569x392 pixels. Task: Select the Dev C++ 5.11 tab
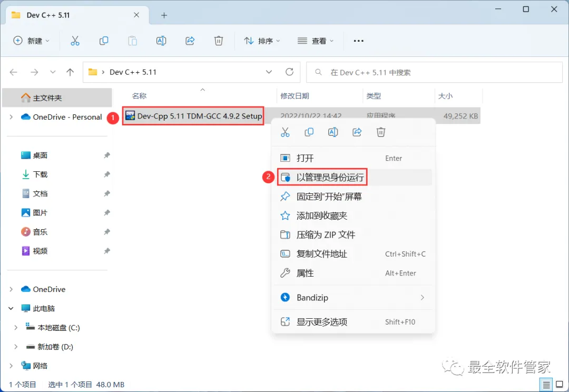tap(77, 15)
